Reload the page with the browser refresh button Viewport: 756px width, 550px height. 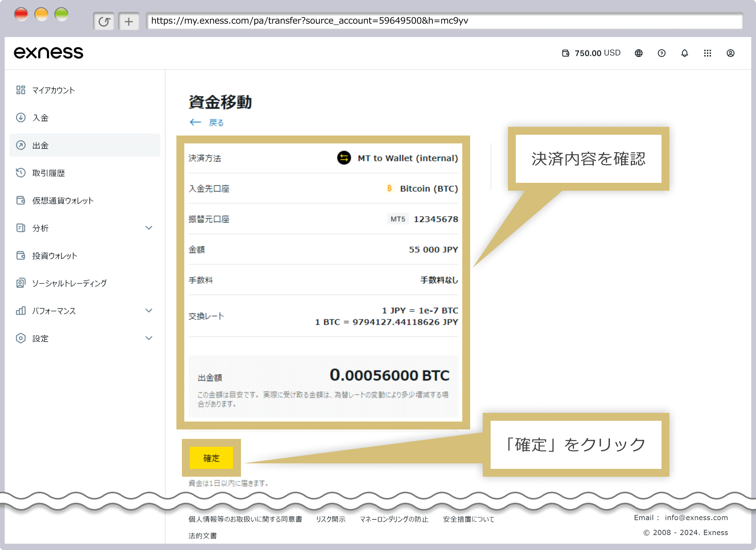coord(104,21)
